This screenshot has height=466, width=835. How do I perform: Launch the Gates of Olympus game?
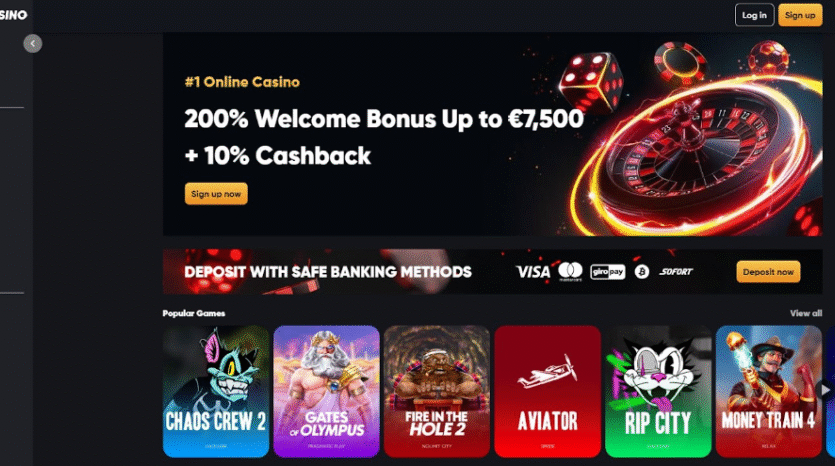(326, 391)
